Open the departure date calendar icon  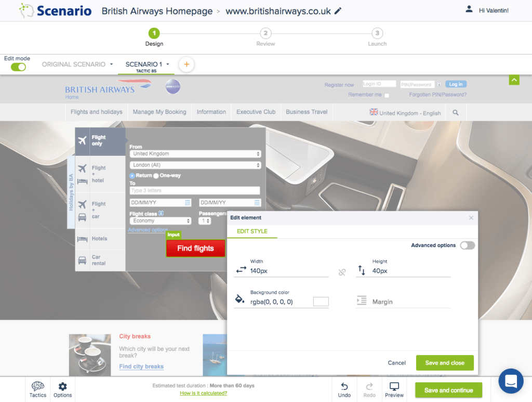click(x=187, y=203)
